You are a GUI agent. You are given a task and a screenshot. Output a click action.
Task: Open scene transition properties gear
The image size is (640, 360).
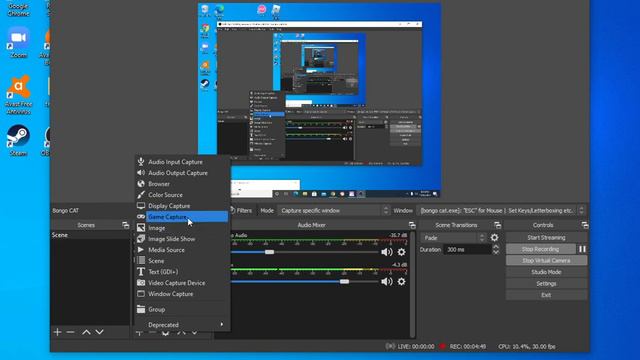[x=494, y=238]
